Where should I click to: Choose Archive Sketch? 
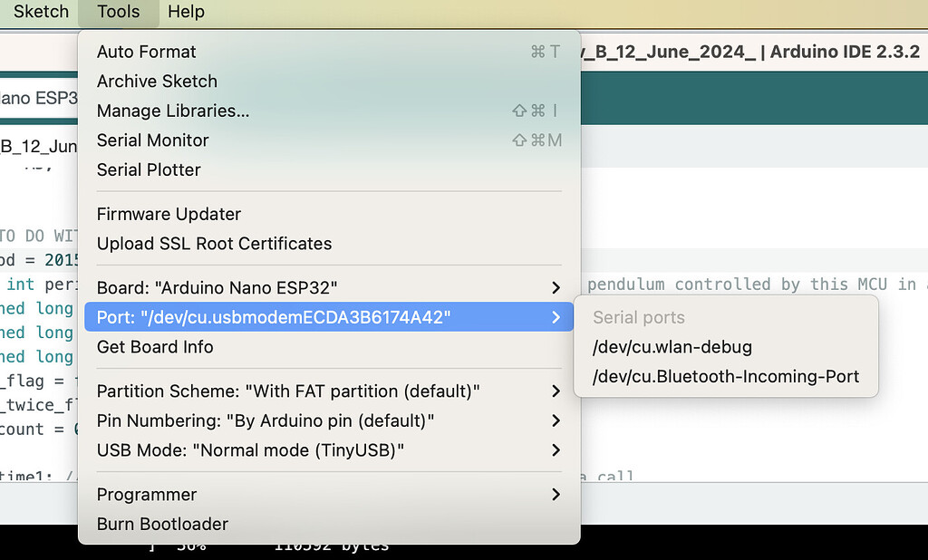coord(157,81)
